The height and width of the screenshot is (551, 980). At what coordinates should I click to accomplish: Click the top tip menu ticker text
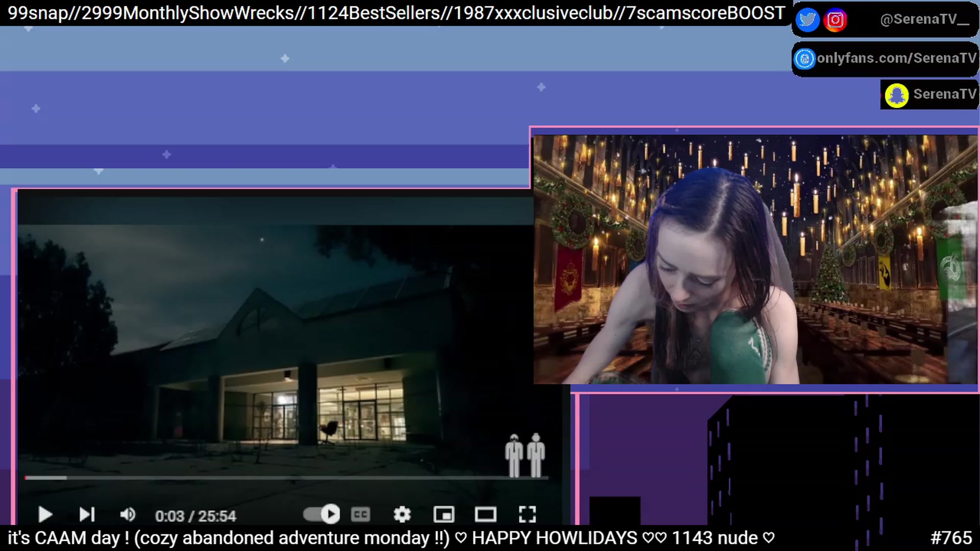click(x=396, y=13)
